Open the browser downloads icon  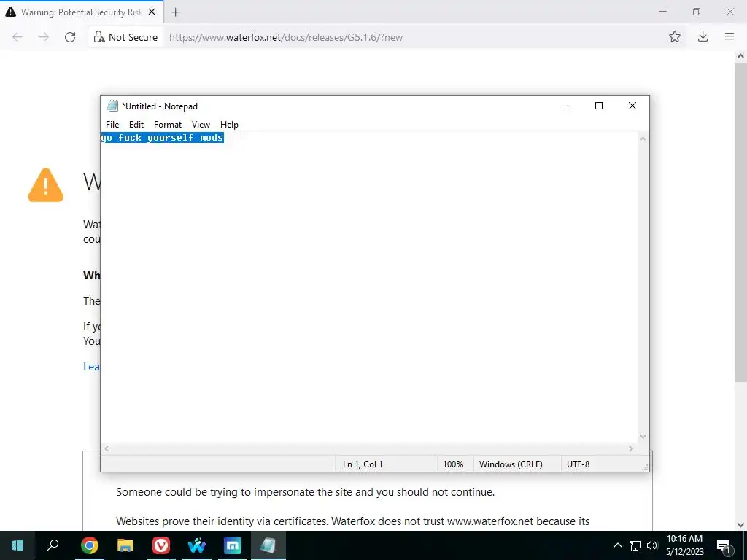click(x=703, y=36)
